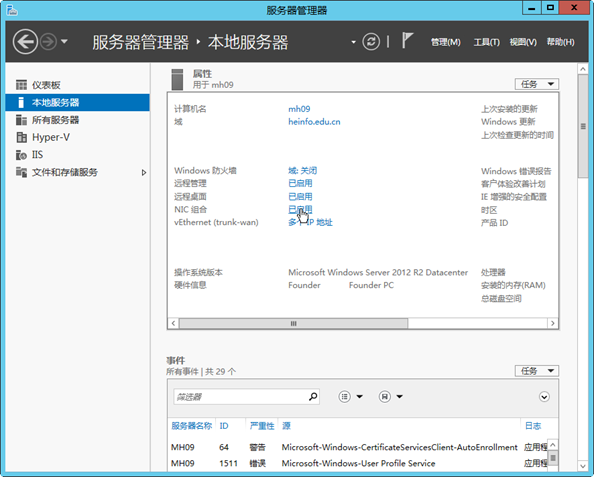Image resolution: width=594 pixels, height=477 pixels.
Task: Click the 筛选器 filter input field
Action: [x=246, y=397]
